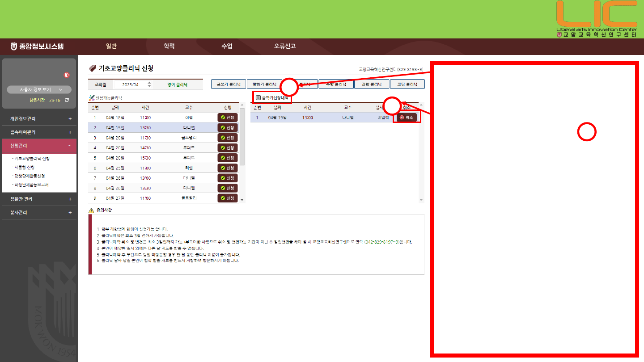Increase the 조회월 month with up arrow
The image size is (644, 362).
point(149,83)
